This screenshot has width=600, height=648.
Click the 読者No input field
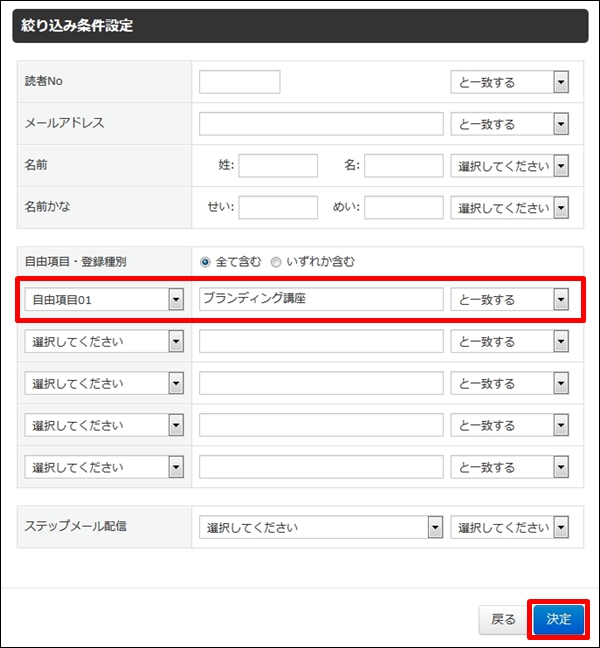[240, 82]
